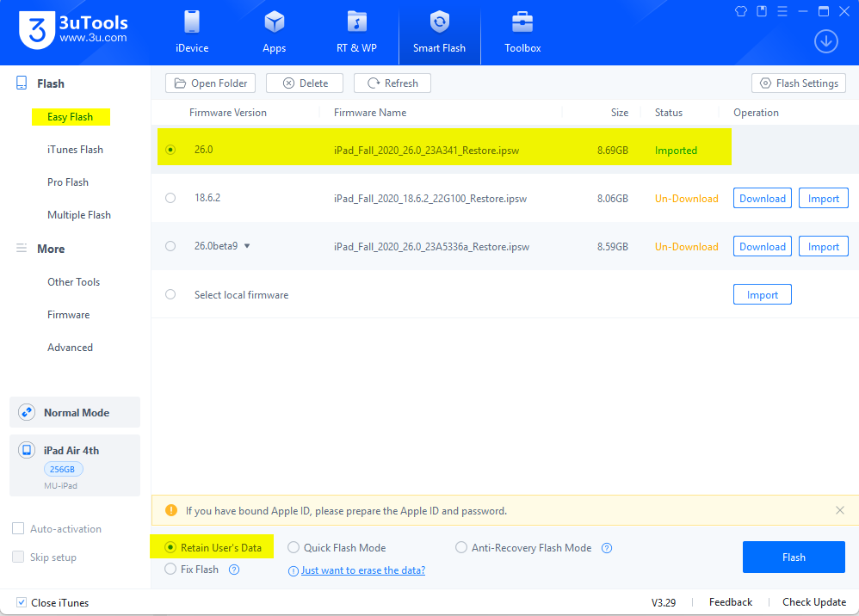This screenshot has height=616, width=859.
Task: Click the Size column header
Action: (620, 112)
